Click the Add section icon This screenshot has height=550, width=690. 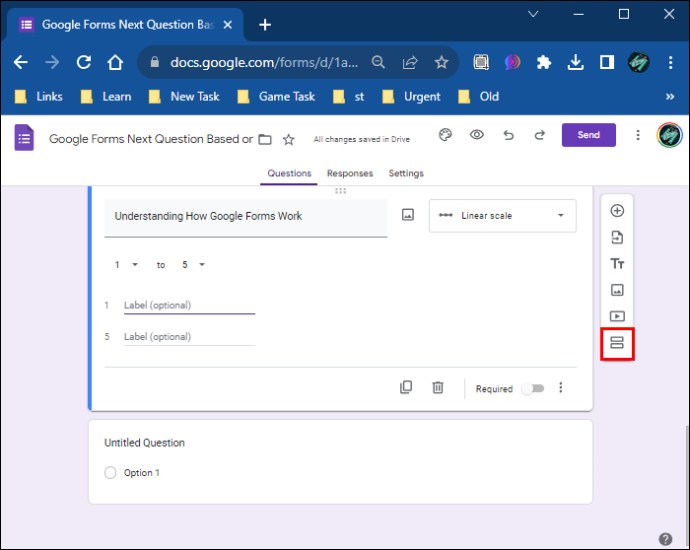tap(617, 342)
